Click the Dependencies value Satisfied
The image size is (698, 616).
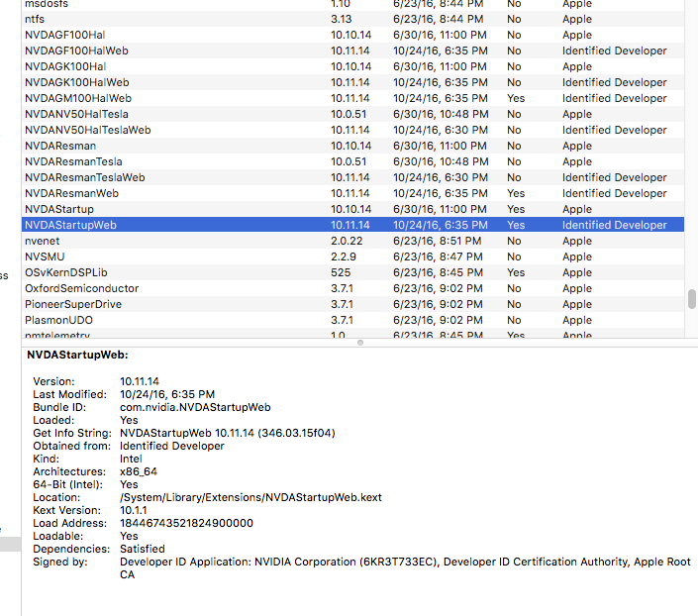[143, 550]
